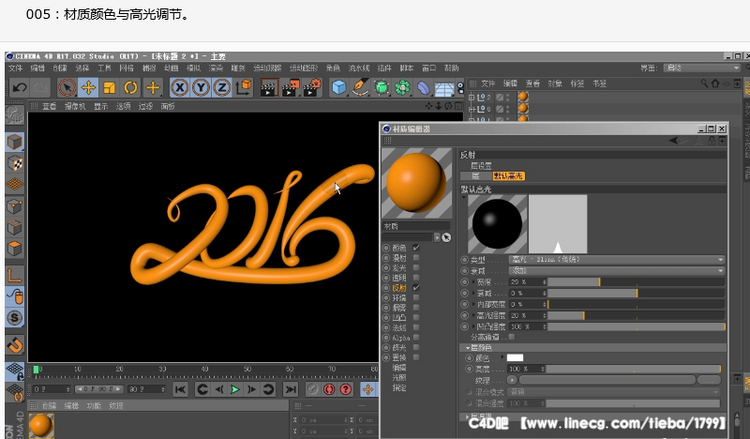
Task: Enable Snap magnet icon in left bar
Action: (x=15, y=345)
